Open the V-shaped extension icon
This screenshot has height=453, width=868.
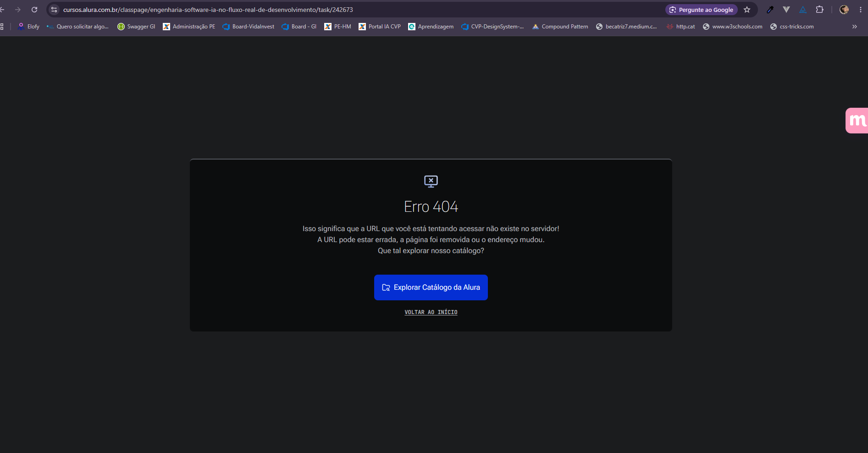click(786, 10)
